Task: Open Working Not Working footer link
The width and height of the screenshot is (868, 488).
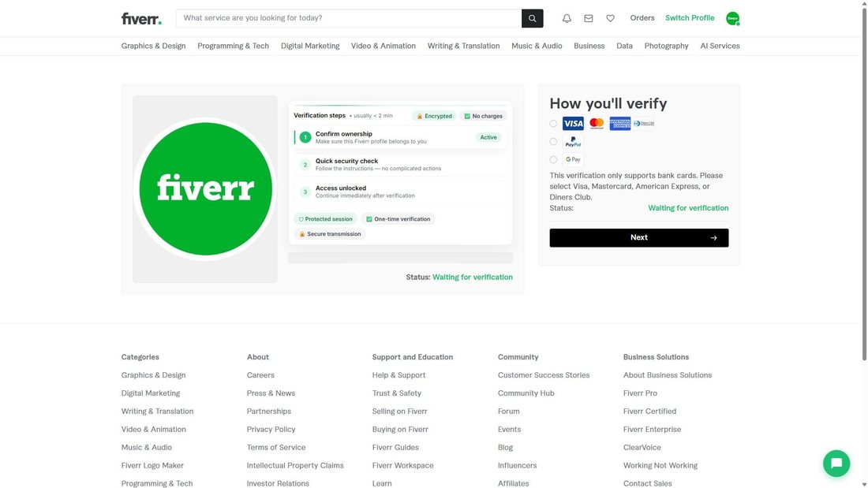Action: click(660, 466)
